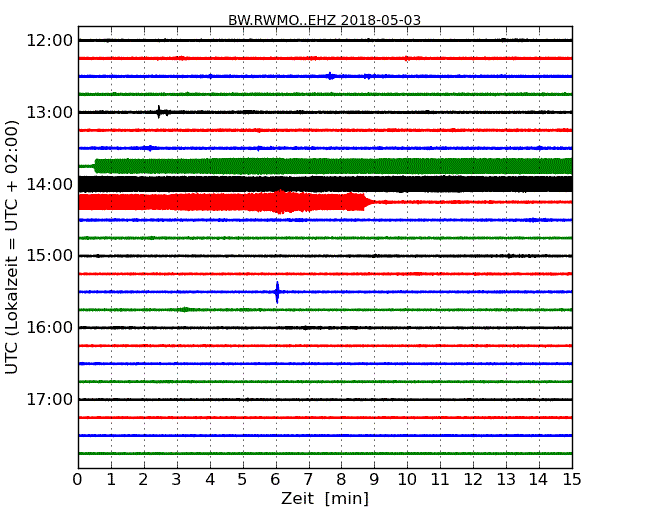Click the x-axis tick label 7

point(308,480)
